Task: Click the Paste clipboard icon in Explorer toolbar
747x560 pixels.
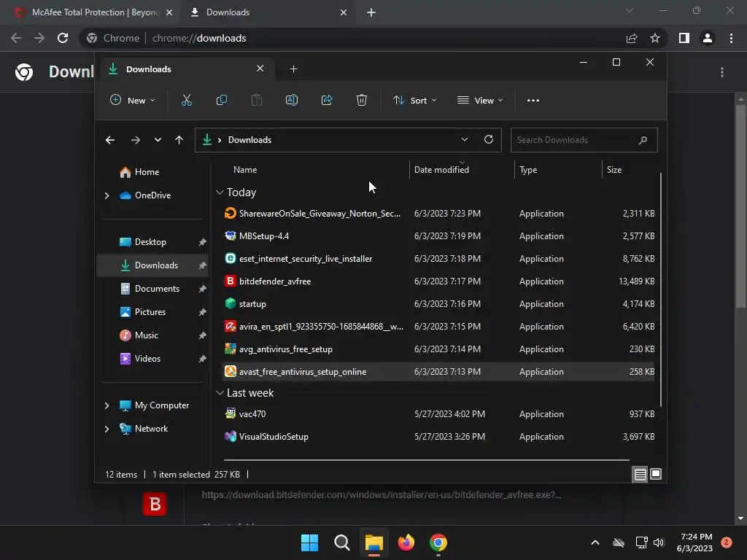Action: (256, 100)
